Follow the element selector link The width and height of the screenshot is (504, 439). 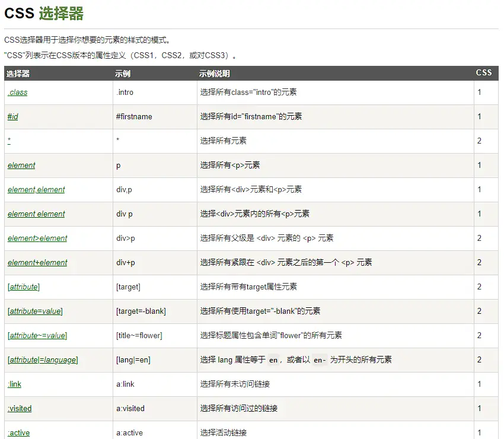click(21, 166)
